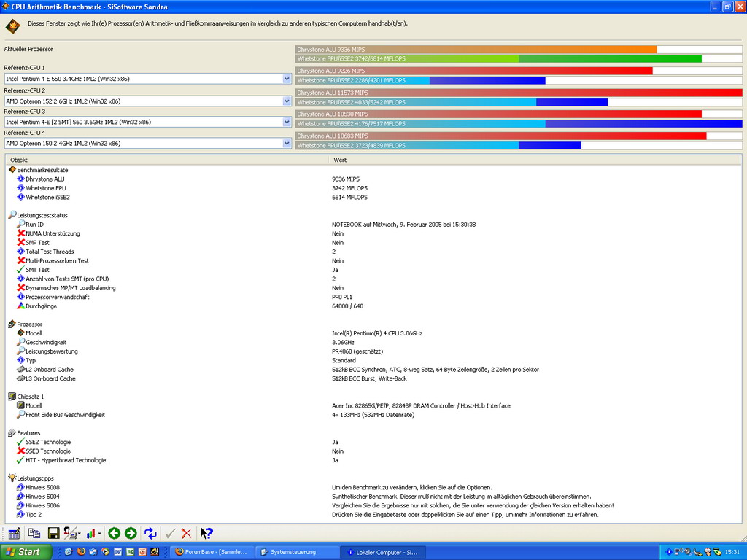Click Whetstone FPU/iSSE2 4176/7517 MFLOPS bar
Screen dimensions: 747x560
click(x=519, y=123)
